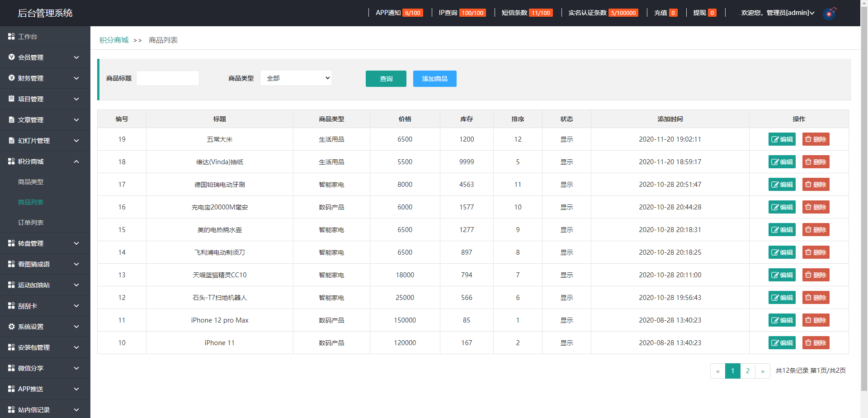Delete the iPhone 11 product row
Image resolution: width=868 pixels, height=418 pixels.
[816, 343]
